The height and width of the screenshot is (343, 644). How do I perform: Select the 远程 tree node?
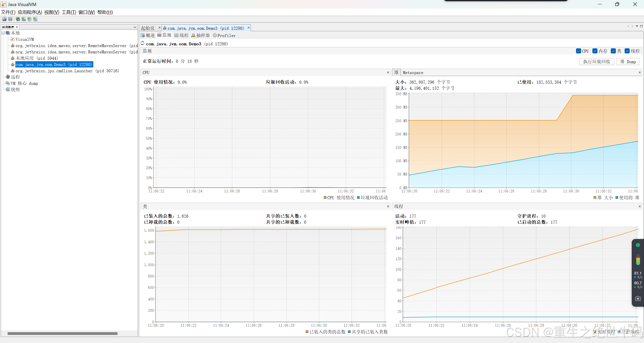point(15,77)
